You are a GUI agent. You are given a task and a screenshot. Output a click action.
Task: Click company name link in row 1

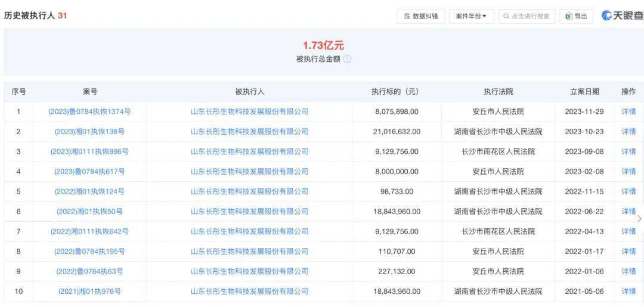pyautogui.click(x=249, y=111)
